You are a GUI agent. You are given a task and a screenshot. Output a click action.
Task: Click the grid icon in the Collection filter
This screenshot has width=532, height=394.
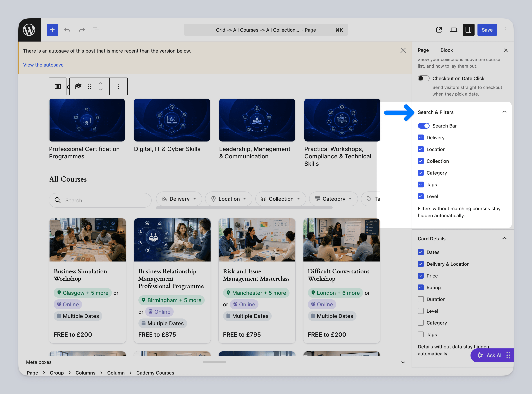(263, 199)
